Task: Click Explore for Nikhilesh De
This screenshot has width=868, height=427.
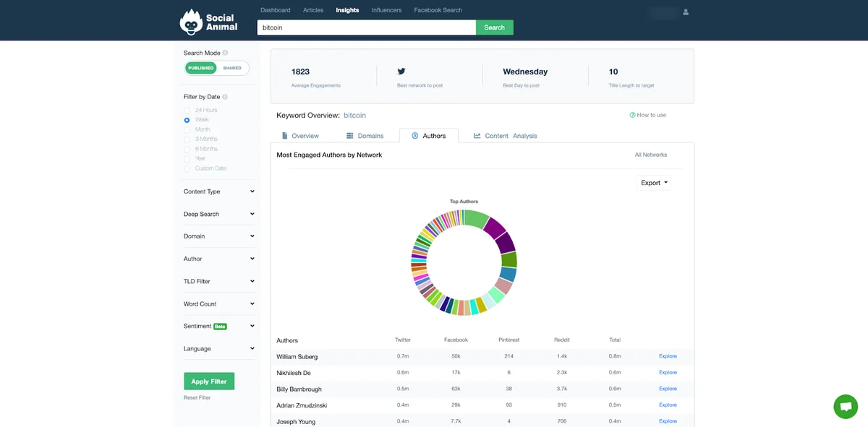Action: point(668,373)
